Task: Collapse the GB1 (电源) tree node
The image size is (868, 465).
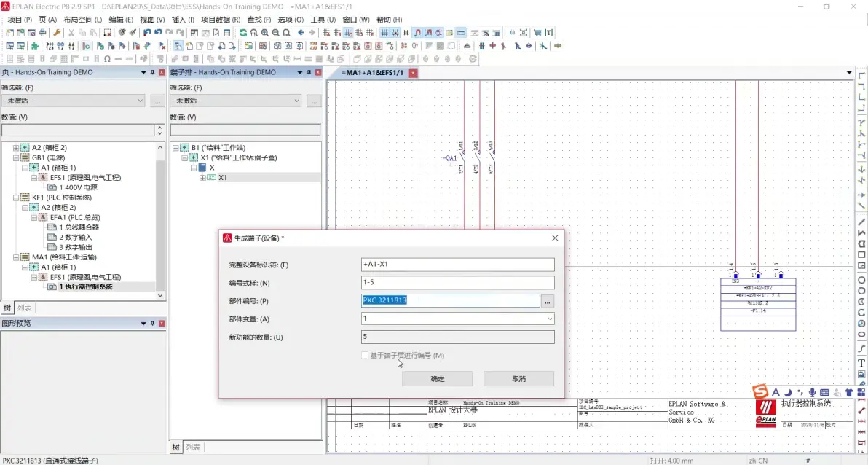Action: coord(16,157)
